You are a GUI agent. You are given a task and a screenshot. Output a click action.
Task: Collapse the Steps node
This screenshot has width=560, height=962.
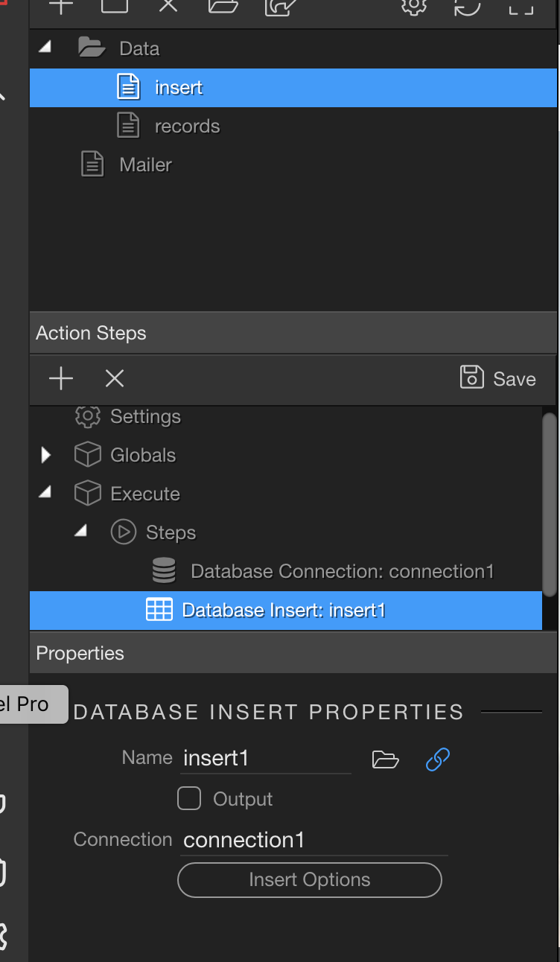(81, 531)
